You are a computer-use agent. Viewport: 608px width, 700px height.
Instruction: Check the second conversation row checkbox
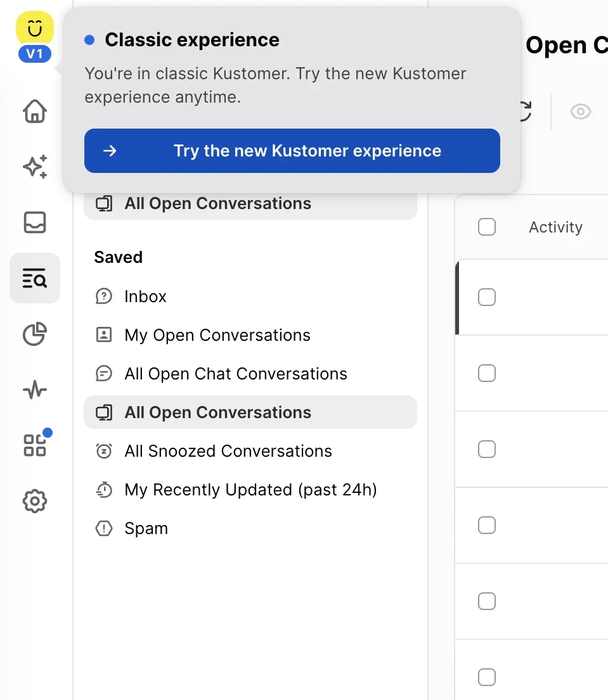click(x=486, y=373)
